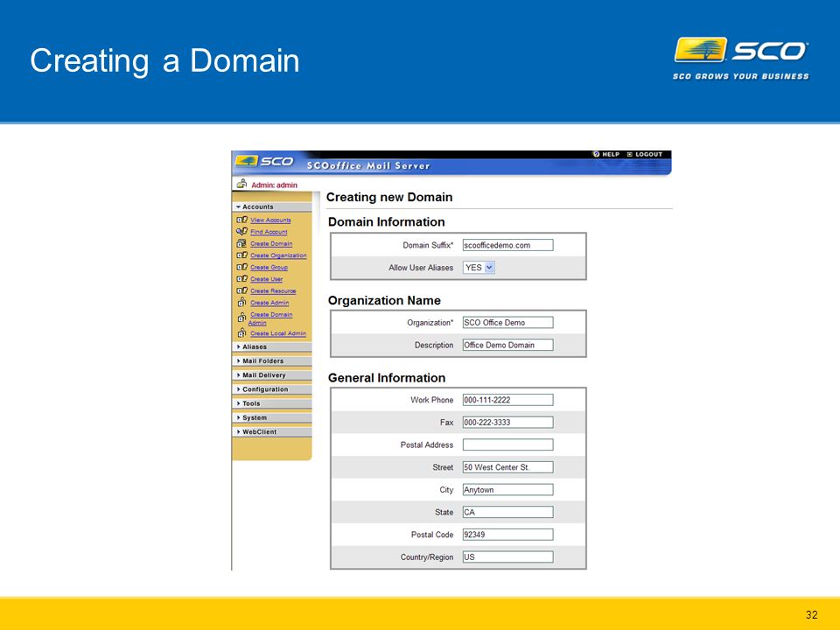Click the HELP text in top bar

tap(611, 154)
